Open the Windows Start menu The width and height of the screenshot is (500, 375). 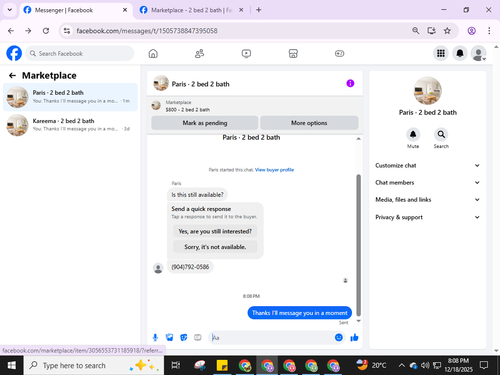(x=12, y=365)
